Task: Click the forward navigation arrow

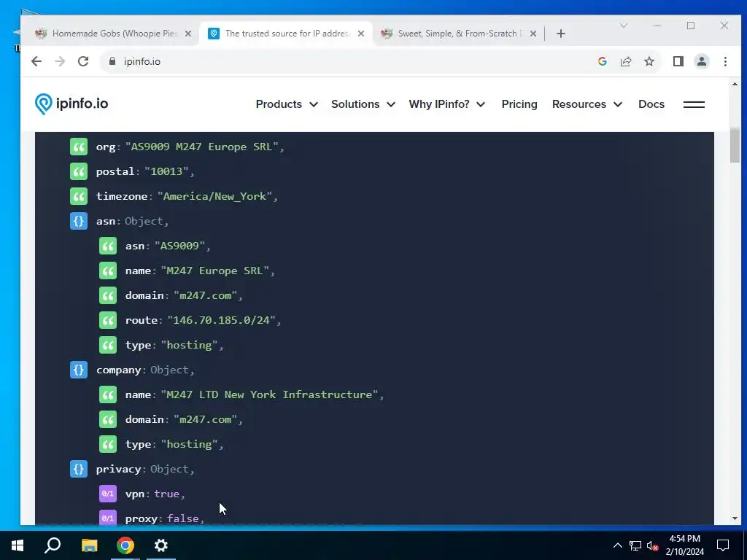Action: click(x=60, y=61)
